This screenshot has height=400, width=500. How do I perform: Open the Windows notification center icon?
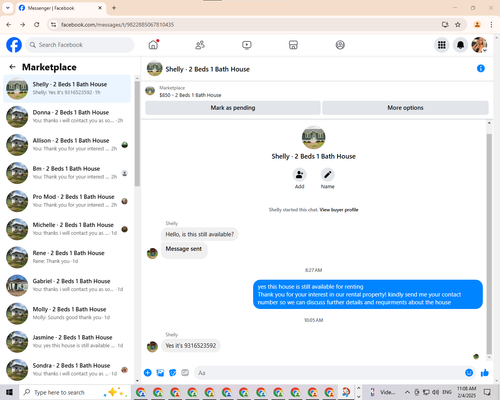pos(487,392)
